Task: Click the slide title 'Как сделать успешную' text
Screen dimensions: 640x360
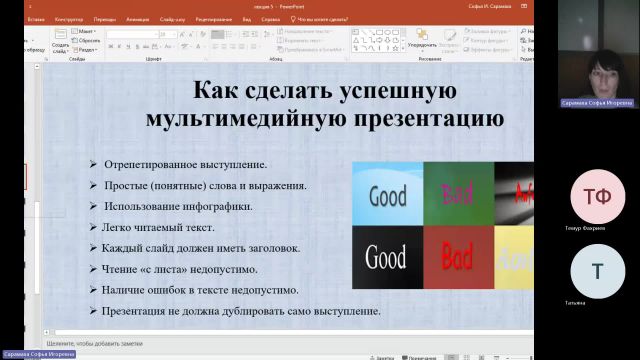Action: pos(325,90)
